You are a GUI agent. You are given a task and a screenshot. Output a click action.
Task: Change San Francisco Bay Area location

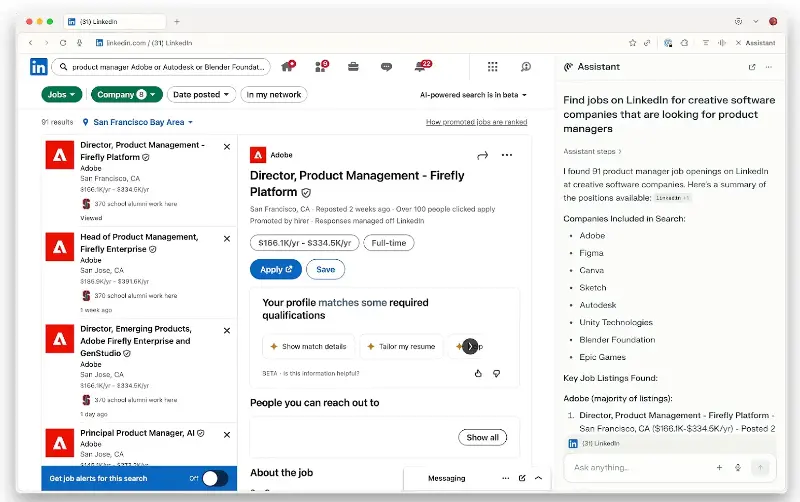point(138,122)
